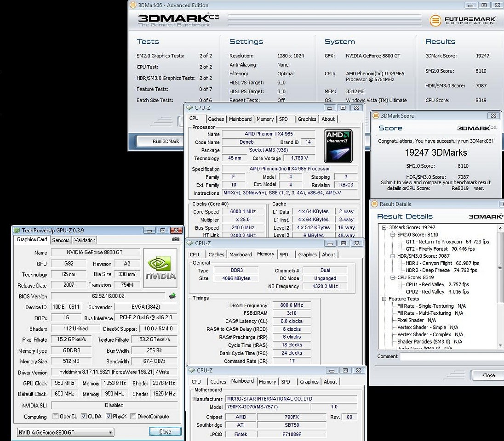Open Caches tab in the CPU-Z processor window

click(216, 119)
